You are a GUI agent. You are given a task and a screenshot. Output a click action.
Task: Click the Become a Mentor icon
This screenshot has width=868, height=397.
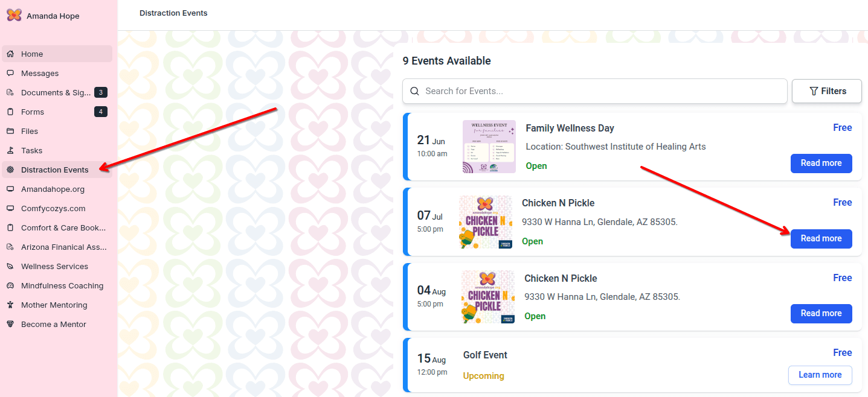[x=10, y=324]
